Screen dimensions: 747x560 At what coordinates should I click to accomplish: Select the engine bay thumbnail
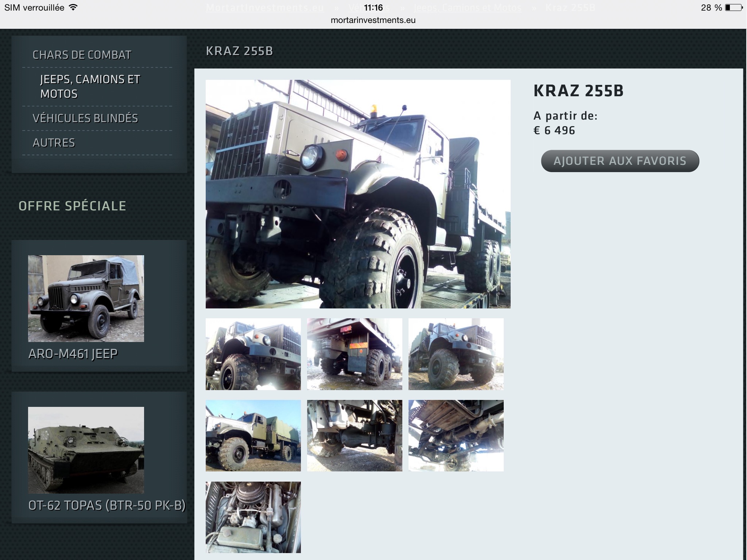point(253,517)
